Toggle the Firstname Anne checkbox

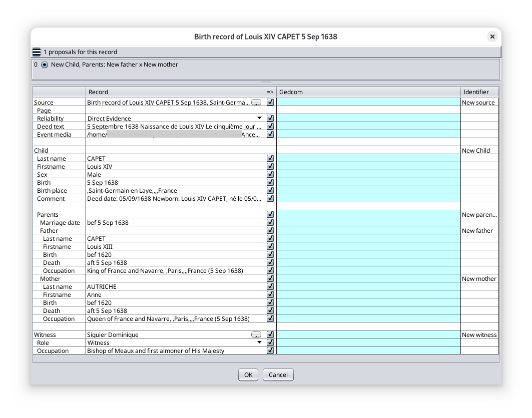pos(270,294)
